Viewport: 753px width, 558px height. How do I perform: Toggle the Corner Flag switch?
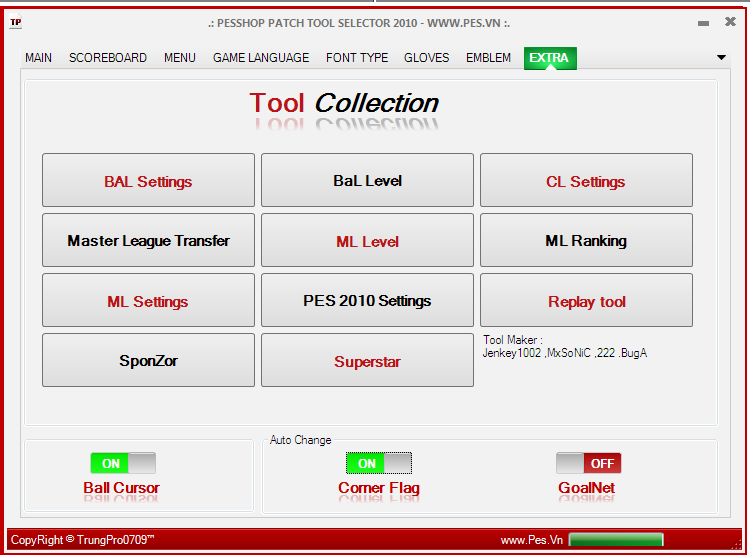(x=378, y=463)
